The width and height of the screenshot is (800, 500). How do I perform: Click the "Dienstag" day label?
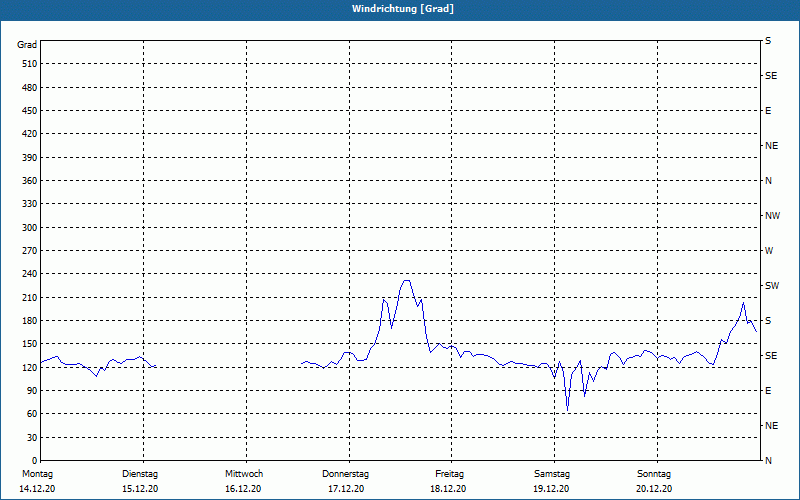click(x=140, y=474)
